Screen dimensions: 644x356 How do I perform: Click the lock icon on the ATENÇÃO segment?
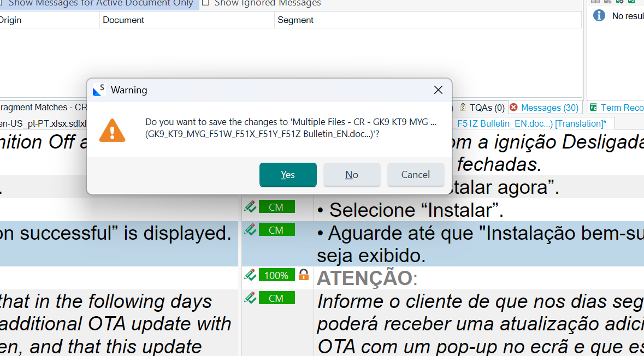click(304, 275)
